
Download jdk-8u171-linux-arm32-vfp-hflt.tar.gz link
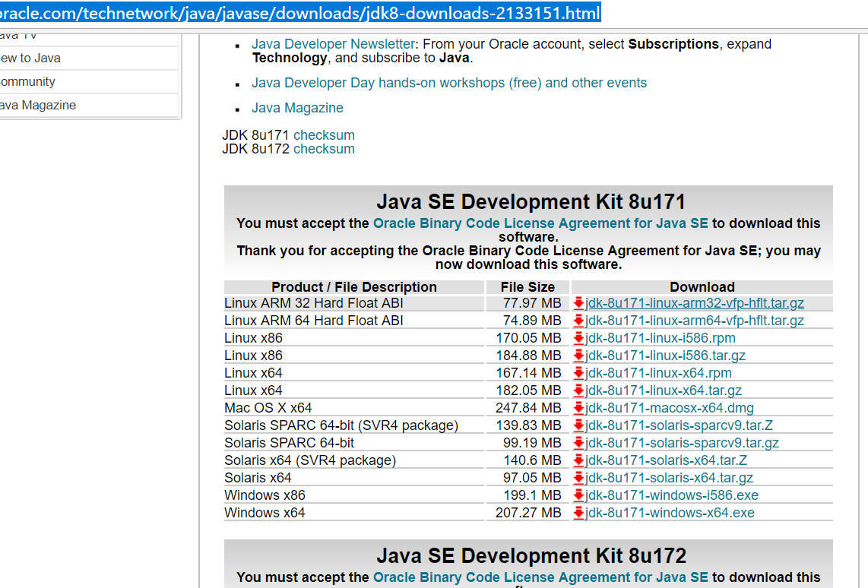694,303
